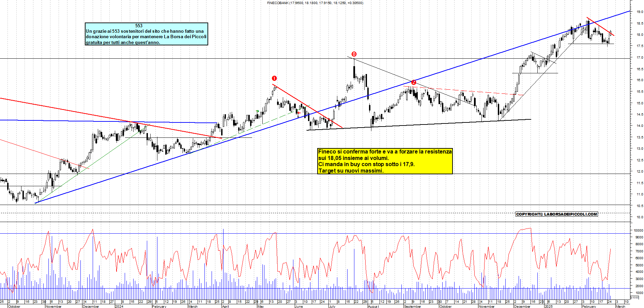644x308 pixels.
Task: Click the 16.0 price axis label
Action: pos(640,80)
